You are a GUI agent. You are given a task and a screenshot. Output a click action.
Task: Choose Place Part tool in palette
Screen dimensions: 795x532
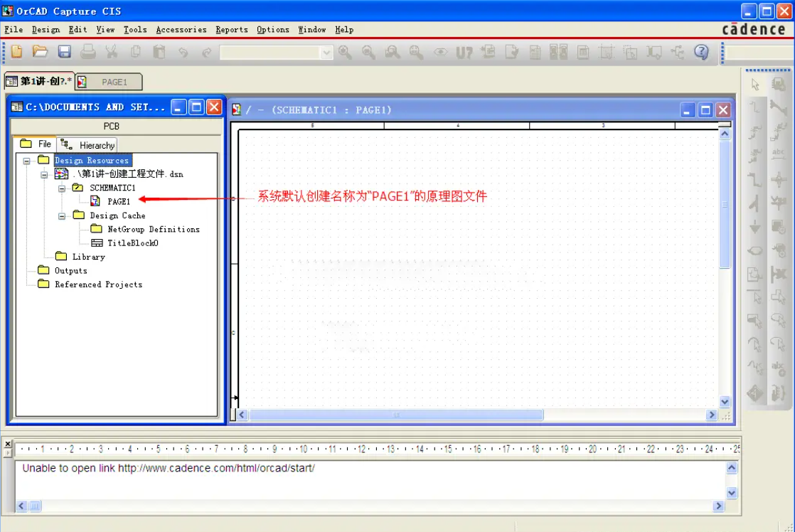point(778,85)
